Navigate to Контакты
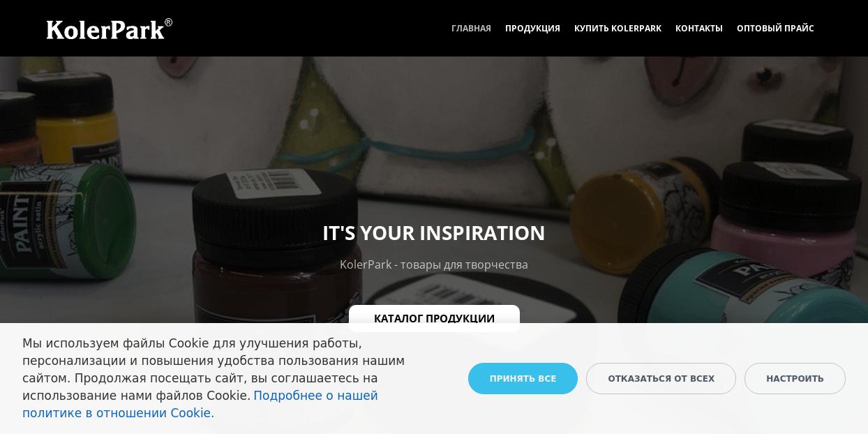This screenshot has width=868, height=434. tap(698, 29)
